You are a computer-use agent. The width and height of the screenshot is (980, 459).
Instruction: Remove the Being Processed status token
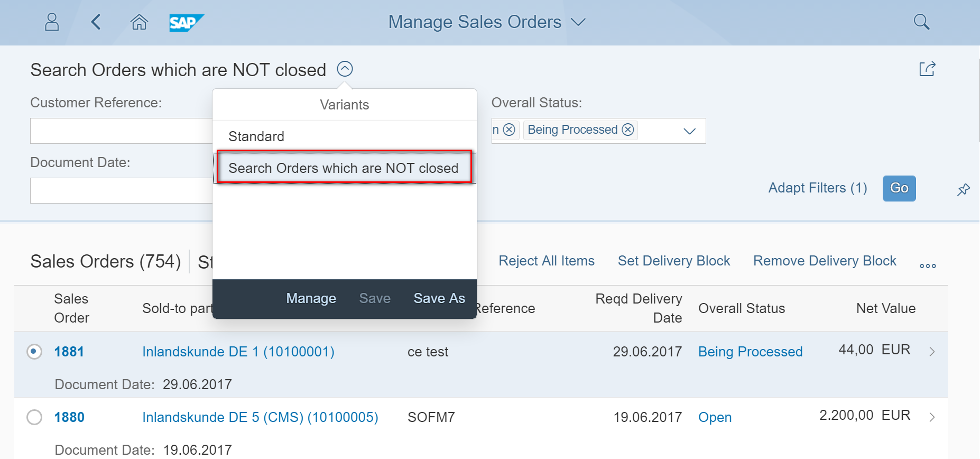pos(628,130)
